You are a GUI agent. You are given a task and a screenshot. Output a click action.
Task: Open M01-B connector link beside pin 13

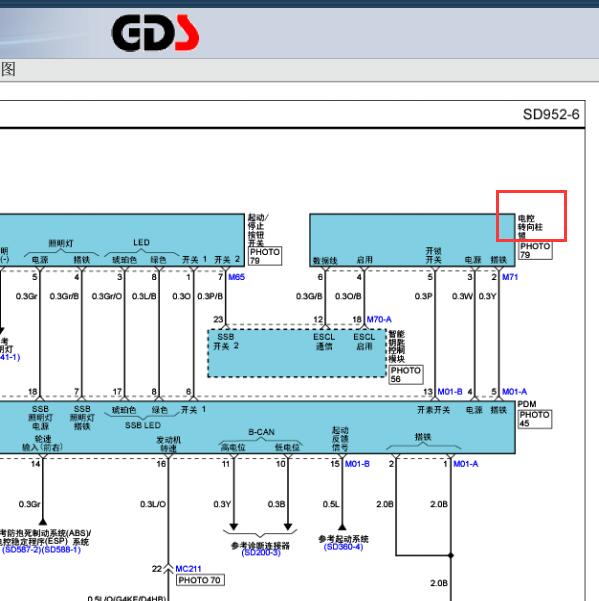coord(450,392)
